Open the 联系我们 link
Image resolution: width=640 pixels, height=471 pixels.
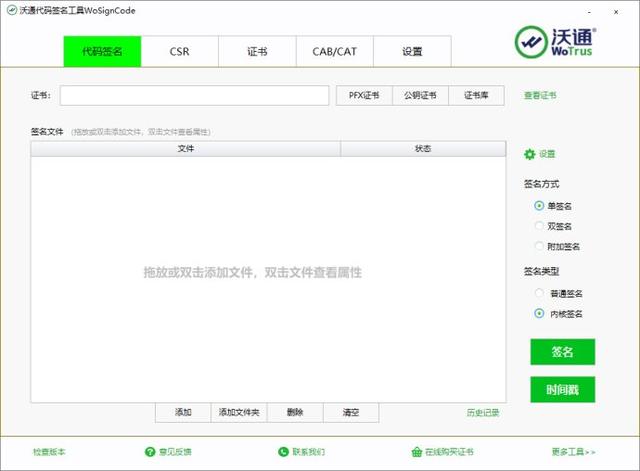tap(309, 452)
